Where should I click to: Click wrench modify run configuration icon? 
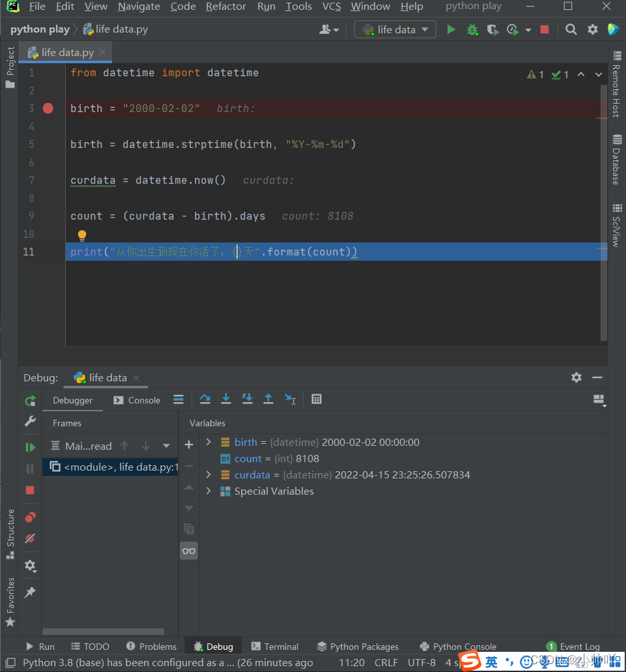30,421
